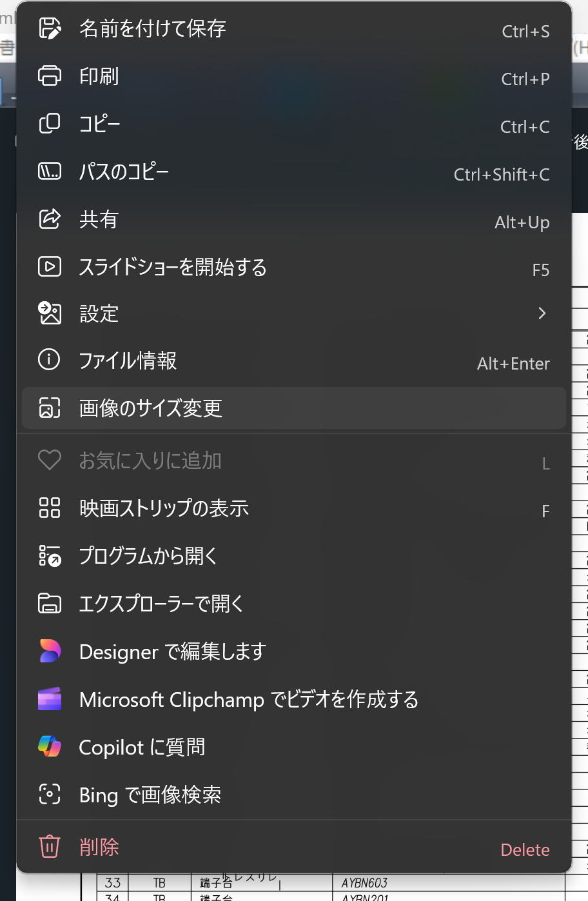Click Bing で画像検索 option
The width and height of the screenshot is (588, 901).
tap(150, 795)
